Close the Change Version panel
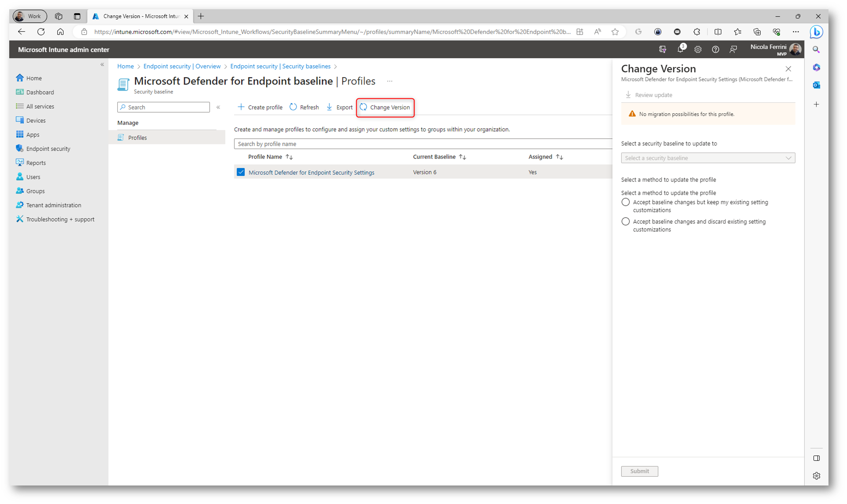 click(788, 69)
